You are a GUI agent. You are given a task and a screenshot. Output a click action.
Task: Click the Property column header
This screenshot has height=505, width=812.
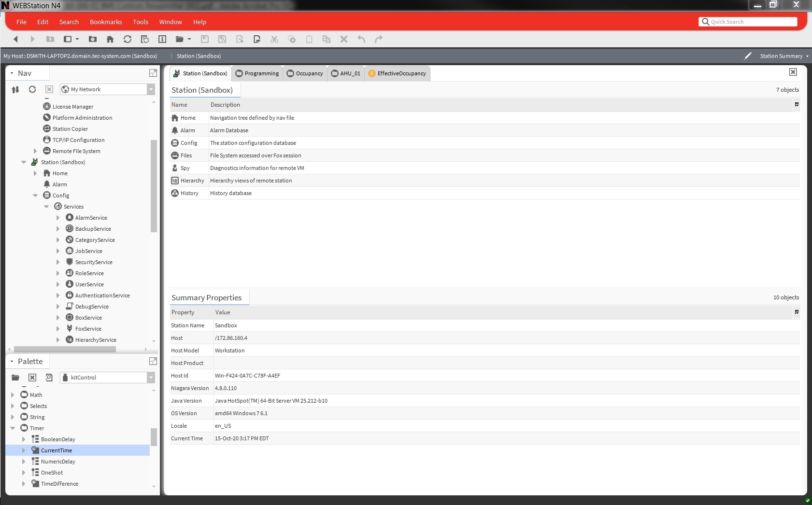[183, 312]
